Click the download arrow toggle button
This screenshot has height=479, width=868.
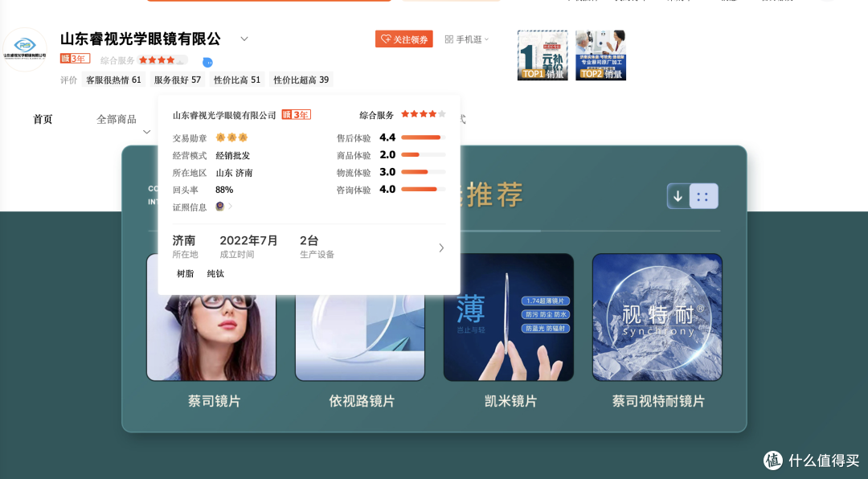pos(678,196)
